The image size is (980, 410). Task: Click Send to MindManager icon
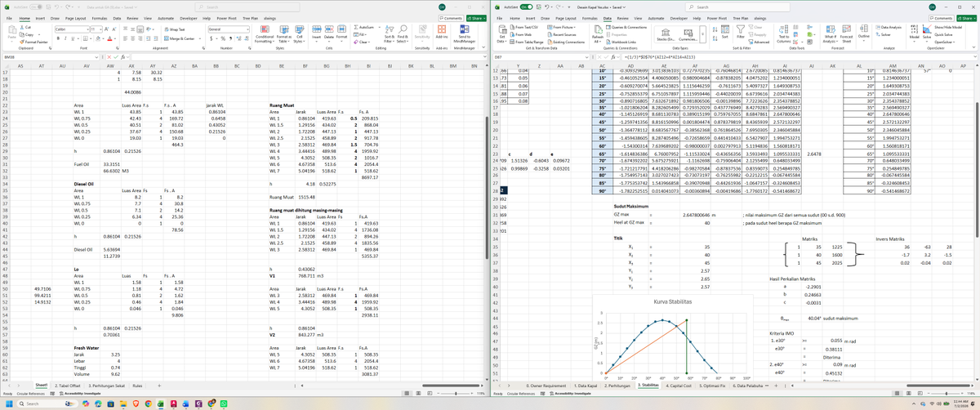click(465, 34)
